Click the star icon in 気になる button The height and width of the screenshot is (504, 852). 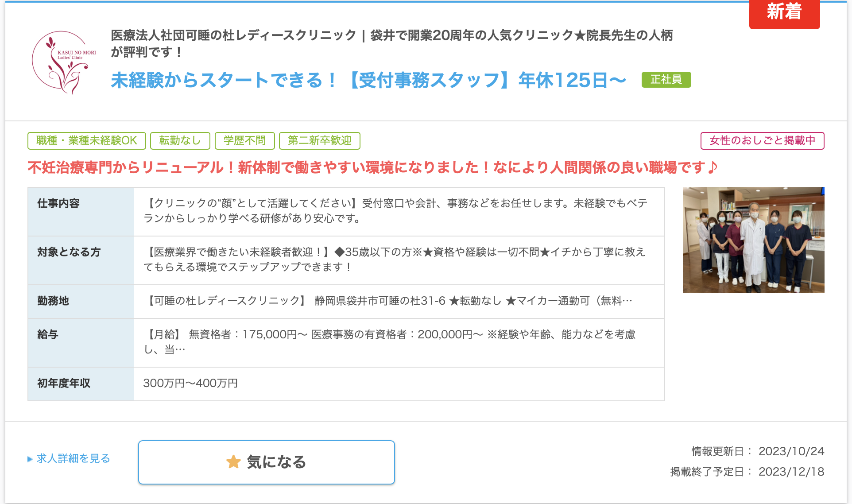tap(233, 461)
